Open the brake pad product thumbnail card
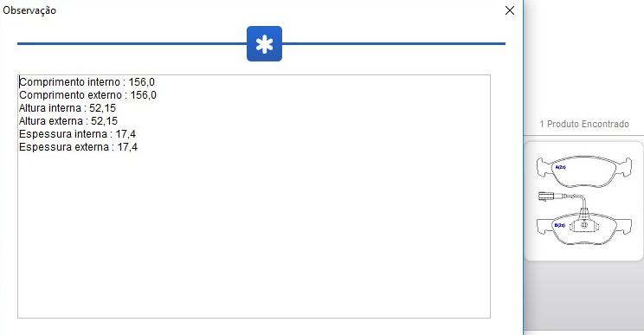644x335 pixels. (584, 201)
